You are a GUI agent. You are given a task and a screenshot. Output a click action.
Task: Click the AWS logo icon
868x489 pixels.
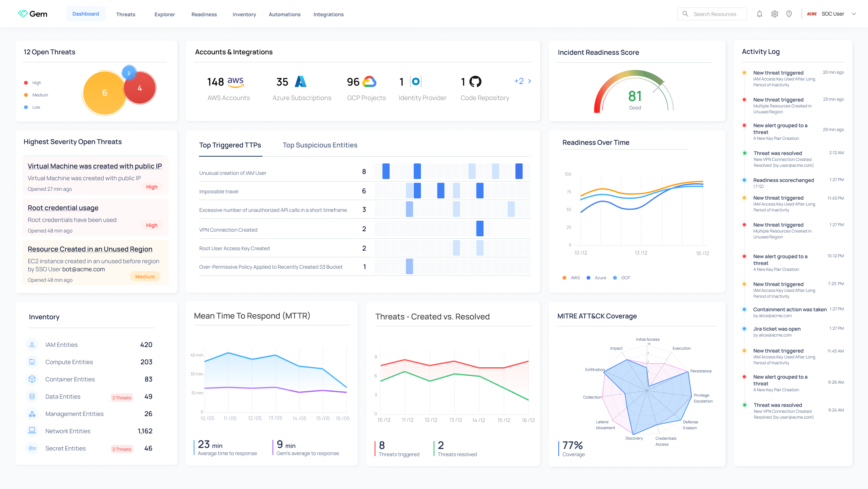236,82
